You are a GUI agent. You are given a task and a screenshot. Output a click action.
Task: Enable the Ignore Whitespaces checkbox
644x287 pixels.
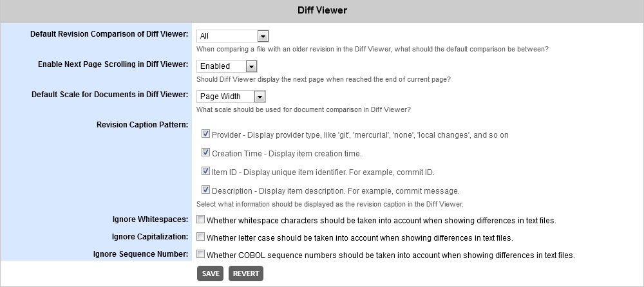click(x=201, y=219)
